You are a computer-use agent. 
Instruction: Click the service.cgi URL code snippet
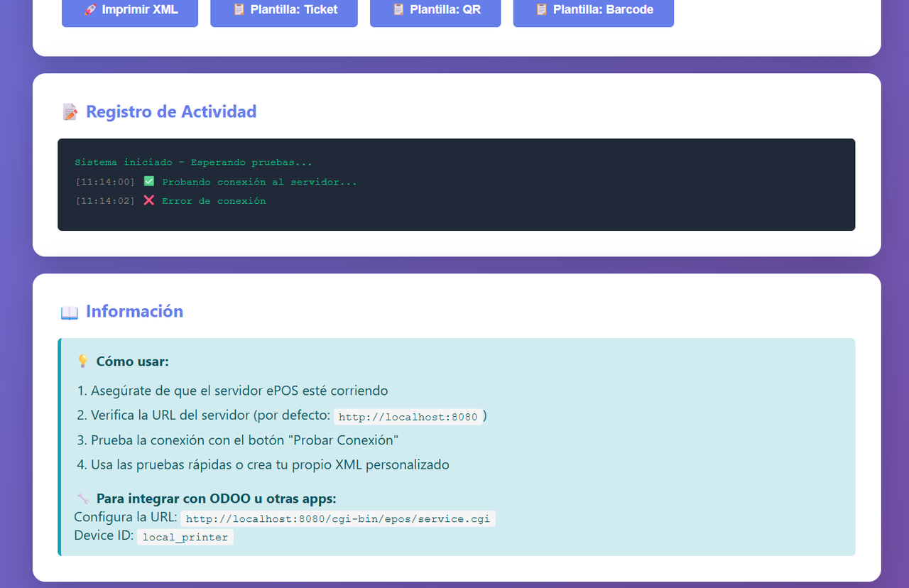coord(338,519)
